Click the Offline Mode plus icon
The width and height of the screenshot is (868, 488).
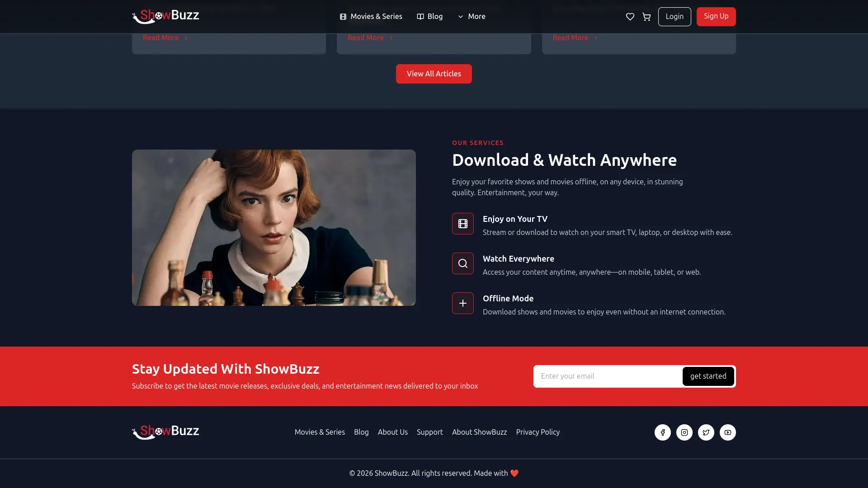(x=462, y=303)
